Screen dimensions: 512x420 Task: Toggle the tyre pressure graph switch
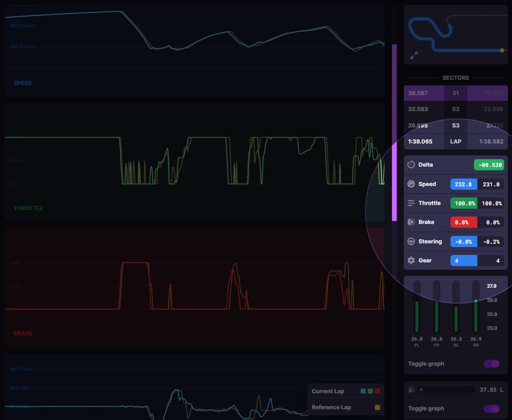point(491,364)
